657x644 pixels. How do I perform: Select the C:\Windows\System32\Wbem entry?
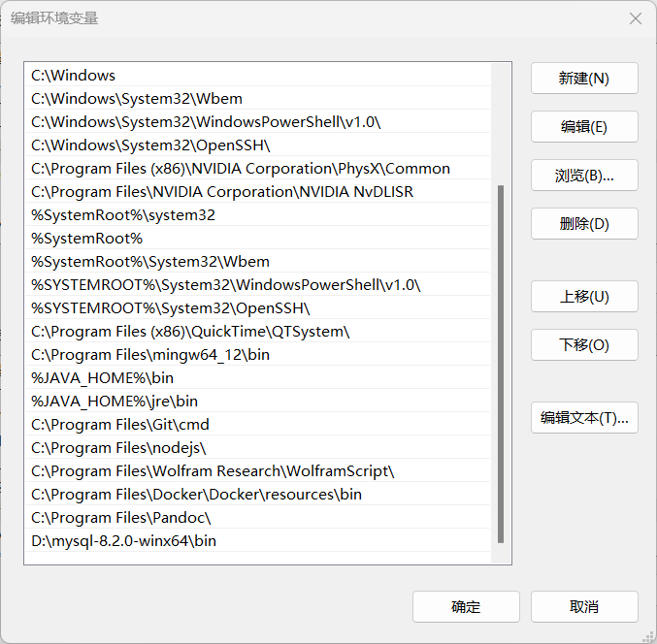click(258, 98)
